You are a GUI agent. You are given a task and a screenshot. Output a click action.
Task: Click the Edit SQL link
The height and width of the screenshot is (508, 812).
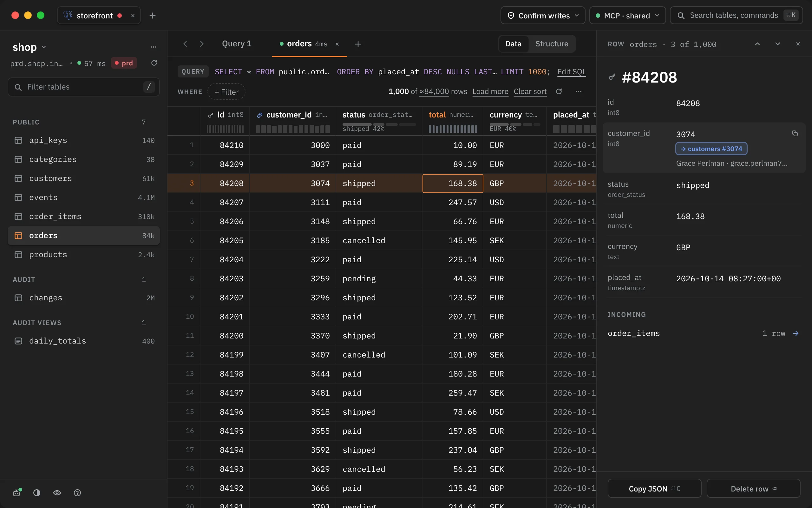pos(572,71)
